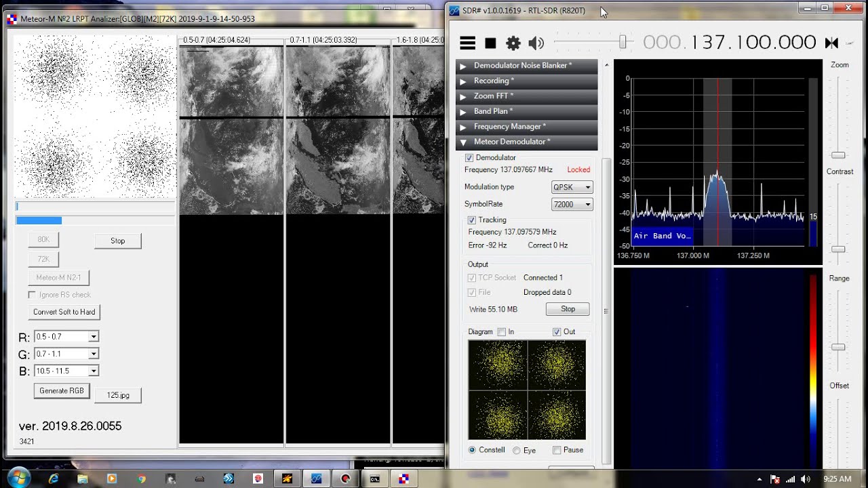The height and width of the screenshot is (488, 868).
Task: Switch to the SDR# taskbar icon
Action: (x=316, y=479)
